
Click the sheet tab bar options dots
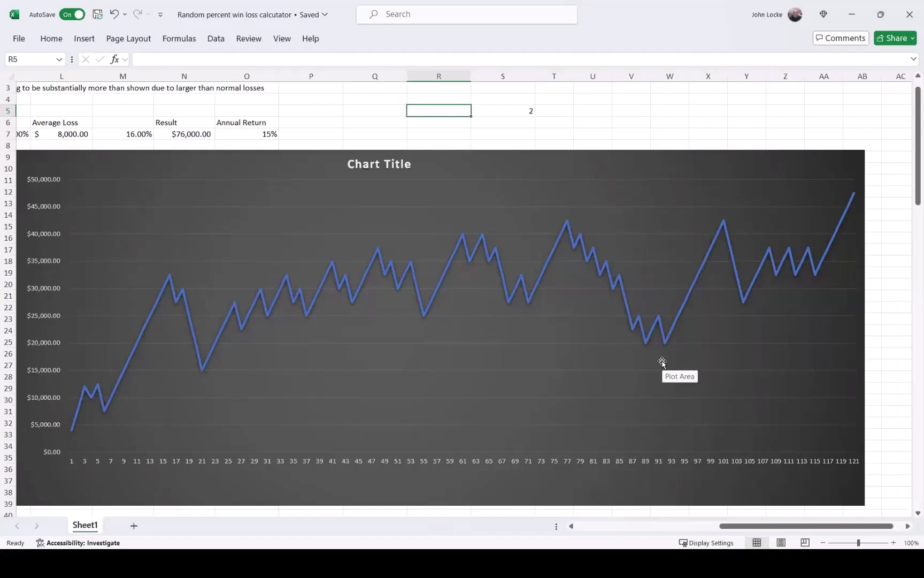pyautogui.click(x=556, y=526)
